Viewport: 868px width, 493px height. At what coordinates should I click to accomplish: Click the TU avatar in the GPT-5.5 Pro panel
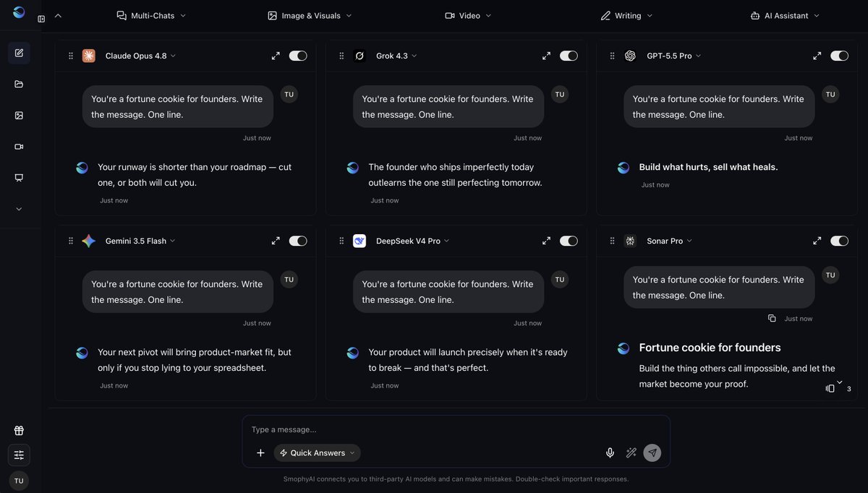point(830,94)
